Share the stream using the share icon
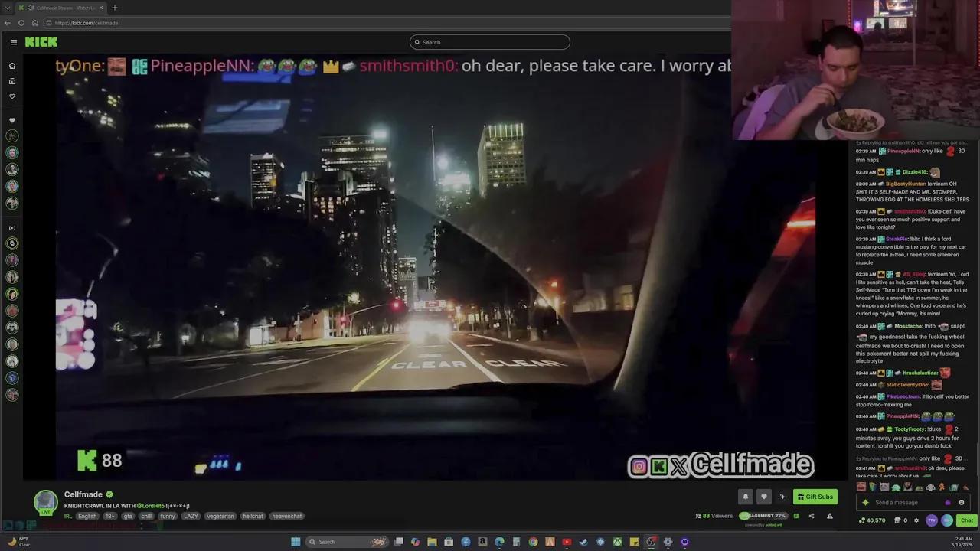980x551 pixels. (813, 517)
